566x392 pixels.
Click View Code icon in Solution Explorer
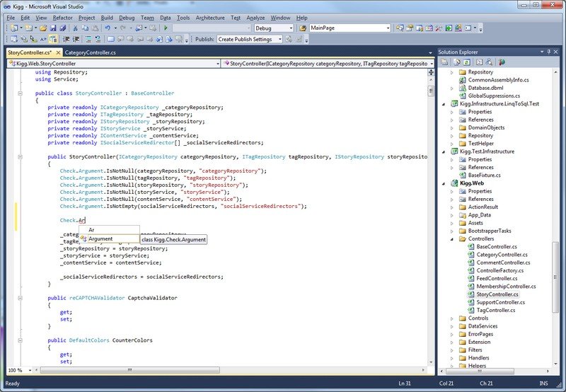[x=478, y=62]
